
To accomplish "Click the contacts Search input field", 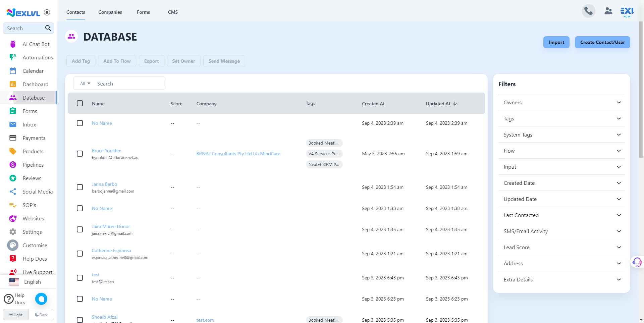I will point(129,84).
